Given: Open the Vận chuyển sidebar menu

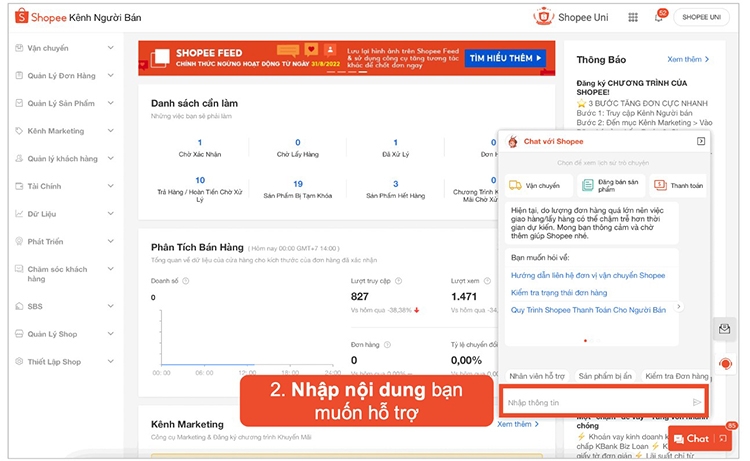Looking at the screenshot, I should [x=65, y=48].
